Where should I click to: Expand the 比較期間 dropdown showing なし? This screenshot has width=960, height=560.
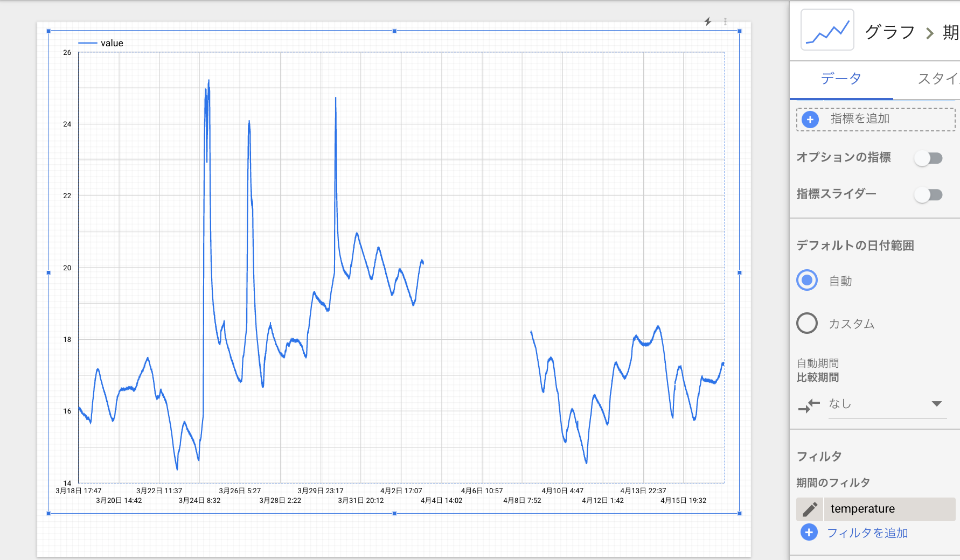click(x=936, y=404)
